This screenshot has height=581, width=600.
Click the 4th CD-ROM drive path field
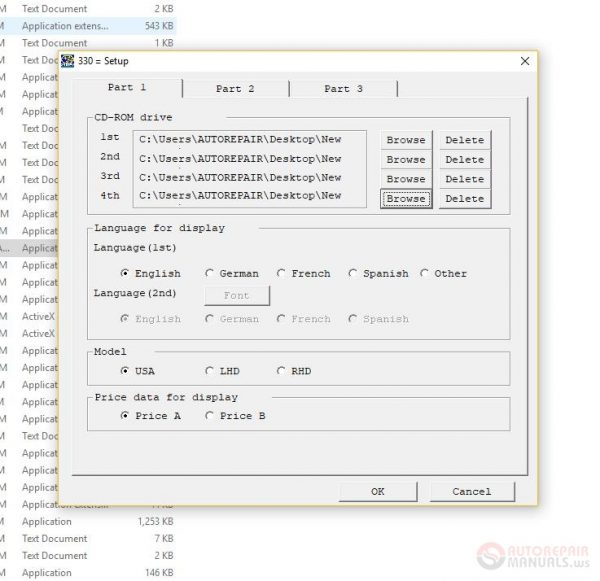[249, 196]
